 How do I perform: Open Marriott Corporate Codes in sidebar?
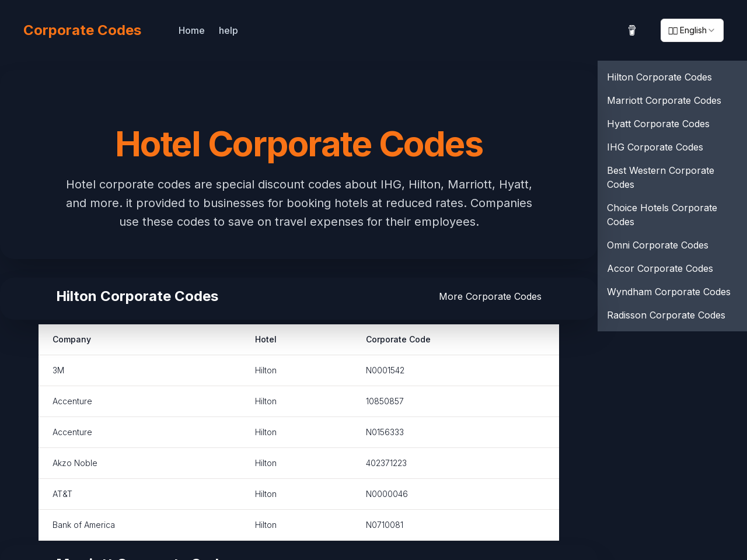[664, 99]
